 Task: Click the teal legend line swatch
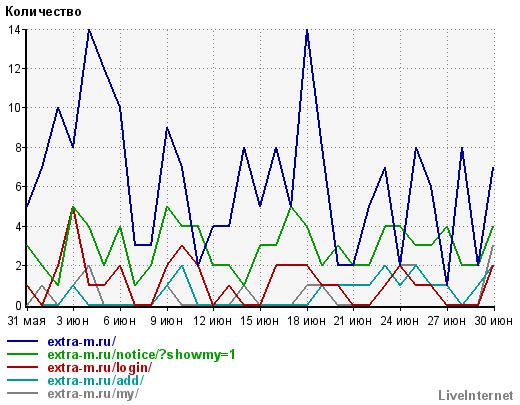[x=23, y=380]
